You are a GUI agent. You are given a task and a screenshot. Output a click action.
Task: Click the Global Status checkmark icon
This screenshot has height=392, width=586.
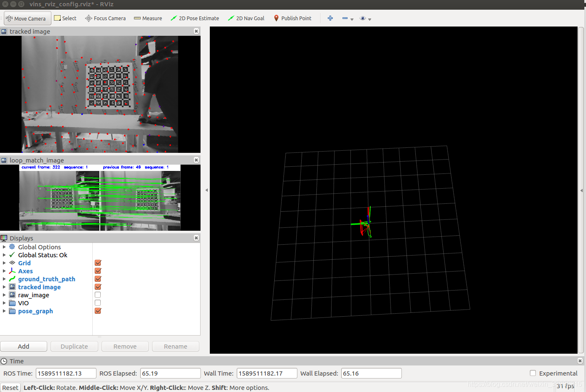coord(12,255)
